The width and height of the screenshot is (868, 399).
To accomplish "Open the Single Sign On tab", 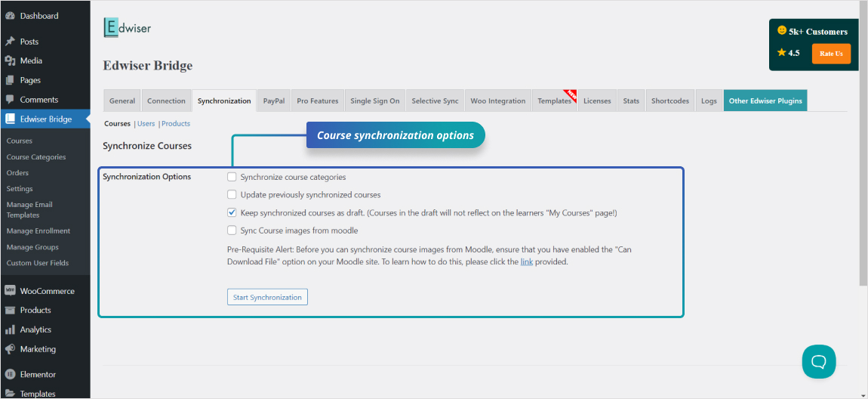I will pos(375,101).
